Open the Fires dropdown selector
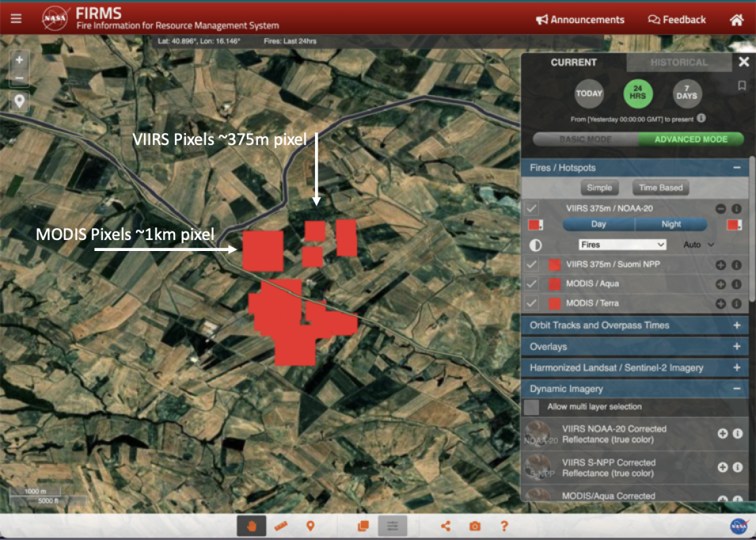The image size is (756, 540). click(622, 245)
